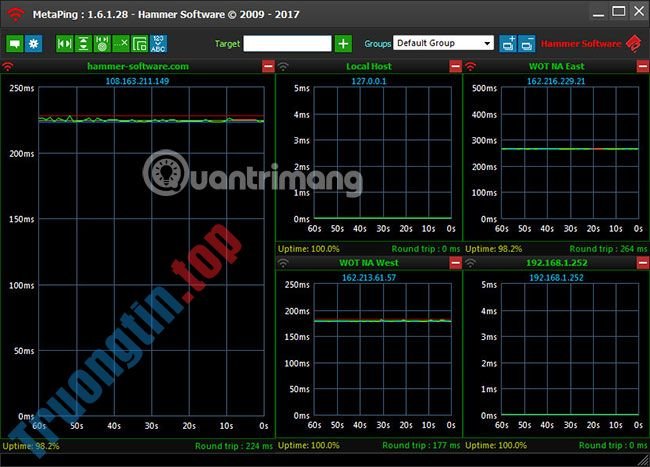Click the hammer-software.com latency graph

click(151, 251)
